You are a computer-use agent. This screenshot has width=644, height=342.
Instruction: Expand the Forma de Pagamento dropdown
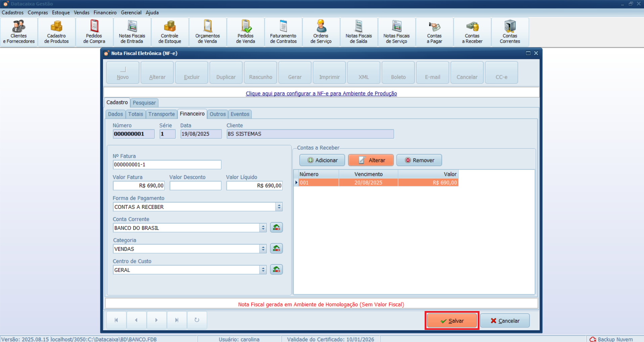pyautogui.click(x=279, y=207)
